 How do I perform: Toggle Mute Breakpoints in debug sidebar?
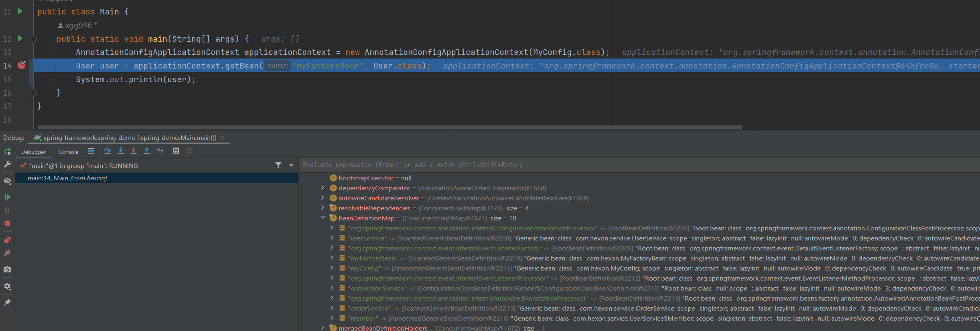[7, 253]
